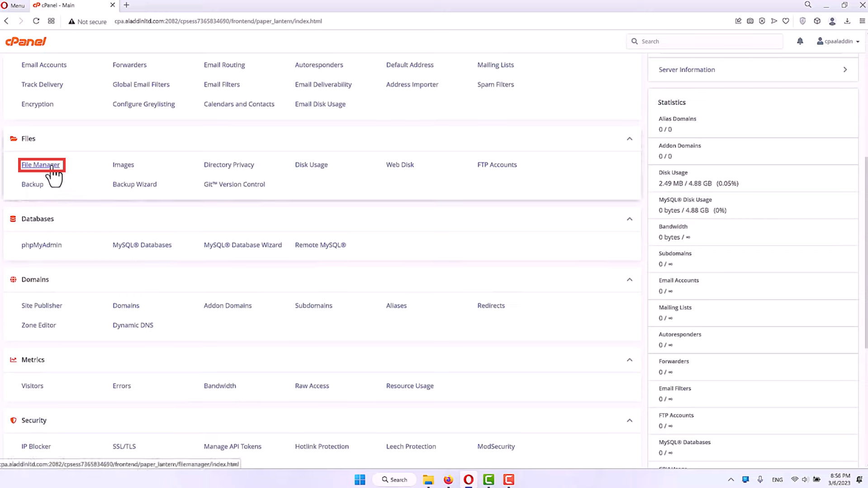868x488 pixels.
Task: Collapse the Databases section
Action: [629, 219]
